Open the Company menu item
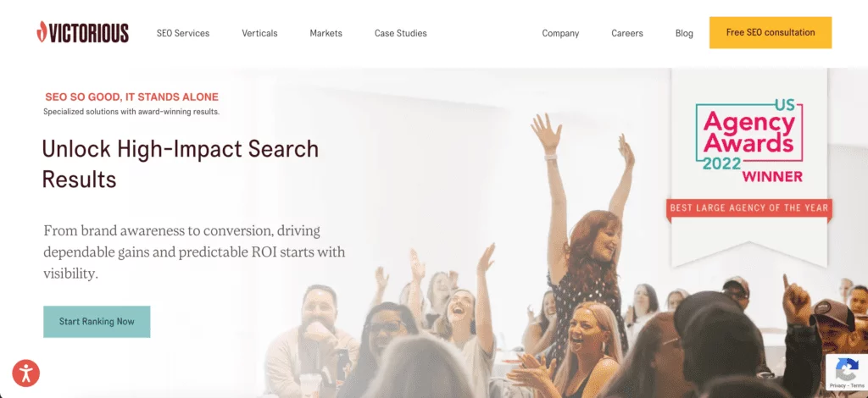This screenshot has height=398, width=868. click(x=560, y=33)
